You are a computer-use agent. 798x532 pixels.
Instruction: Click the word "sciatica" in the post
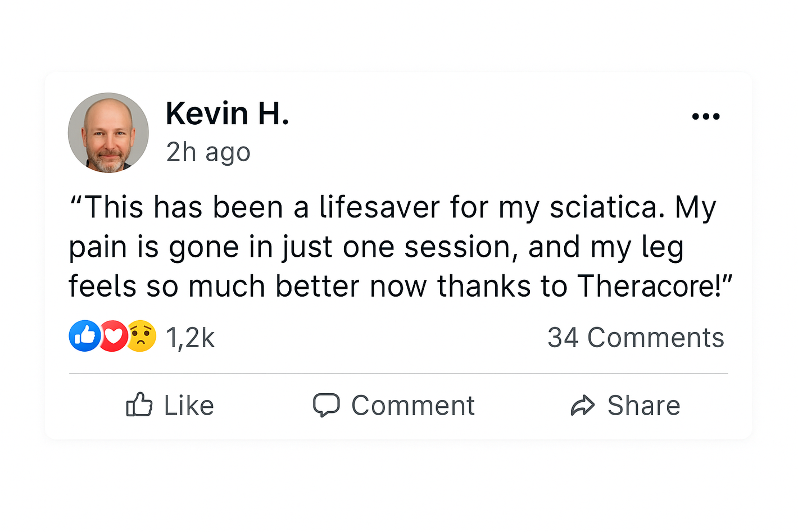click(x=602, y=207)
